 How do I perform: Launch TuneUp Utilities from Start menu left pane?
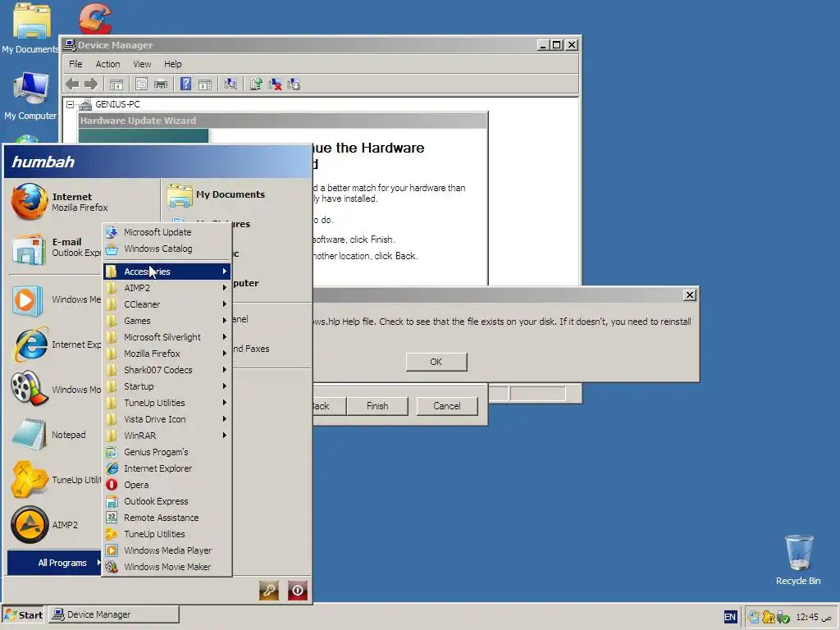click(56, 479)
